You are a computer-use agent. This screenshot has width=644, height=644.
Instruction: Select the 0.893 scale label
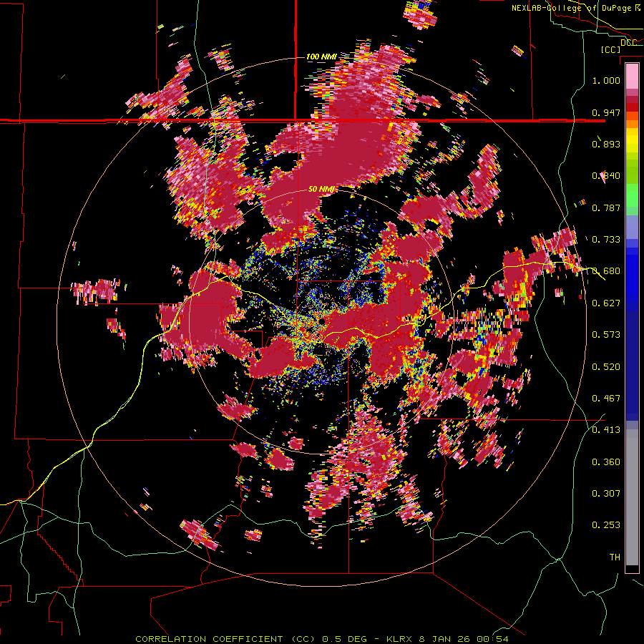(606, 144)
